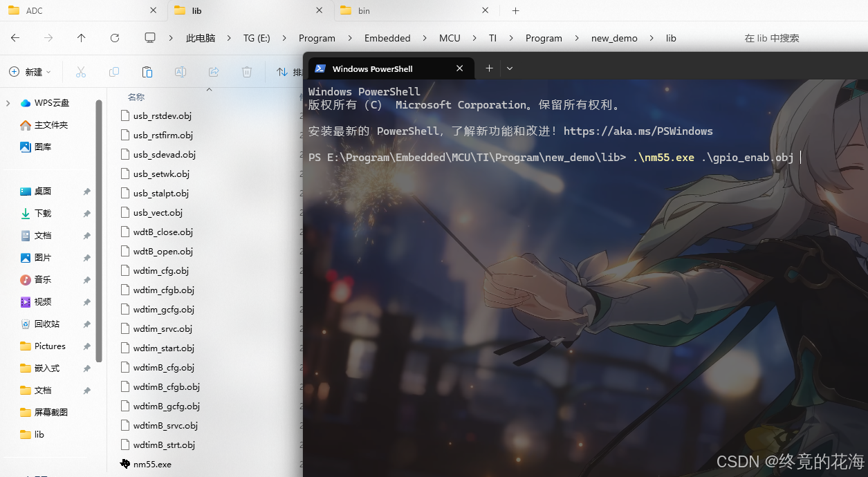Click the Paste clipboard icon

point(147,72)
